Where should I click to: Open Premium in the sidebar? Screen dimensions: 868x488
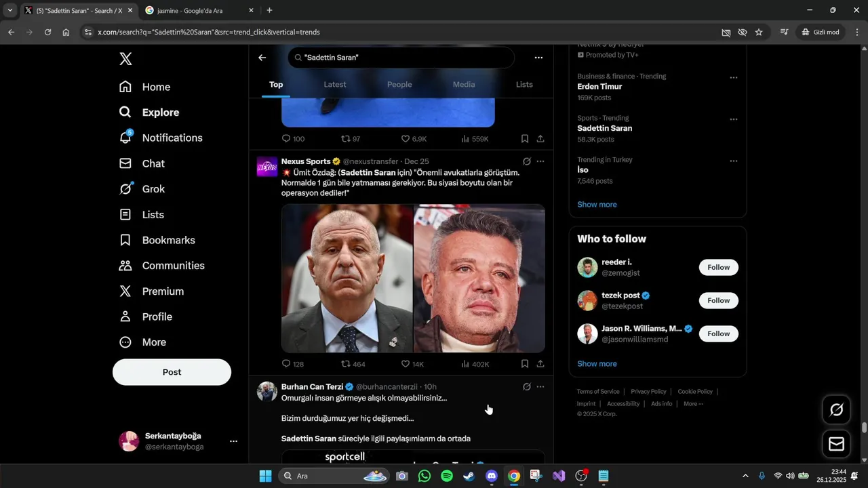pyautogui.click(x=151, y=291)
